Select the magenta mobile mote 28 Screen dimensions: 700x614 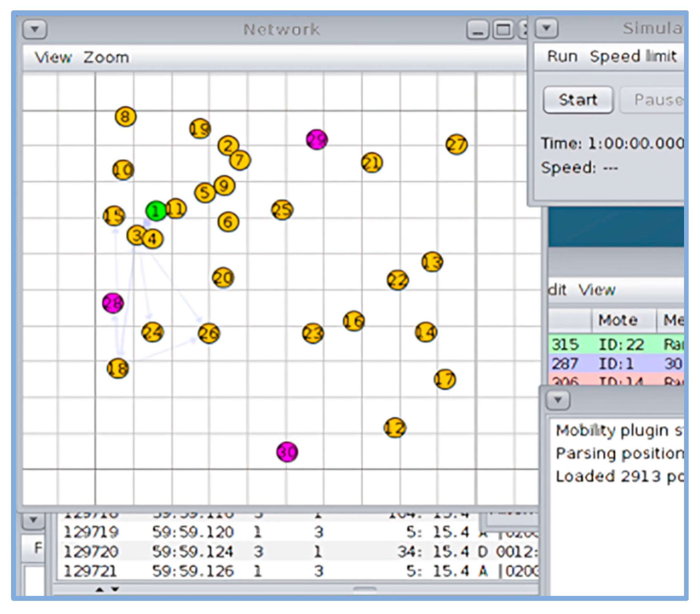[113, 303]
